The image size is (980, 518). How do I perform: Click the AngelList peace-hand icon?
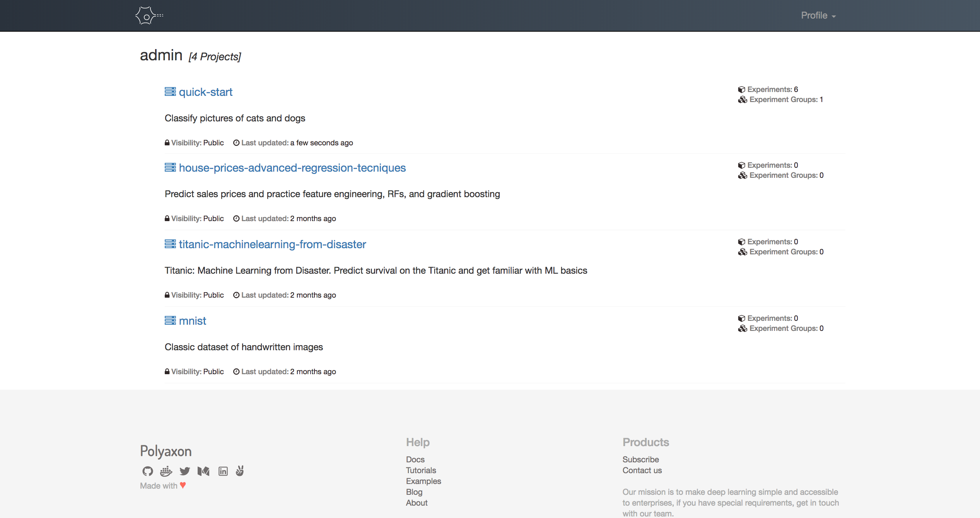tap(240, 471)
